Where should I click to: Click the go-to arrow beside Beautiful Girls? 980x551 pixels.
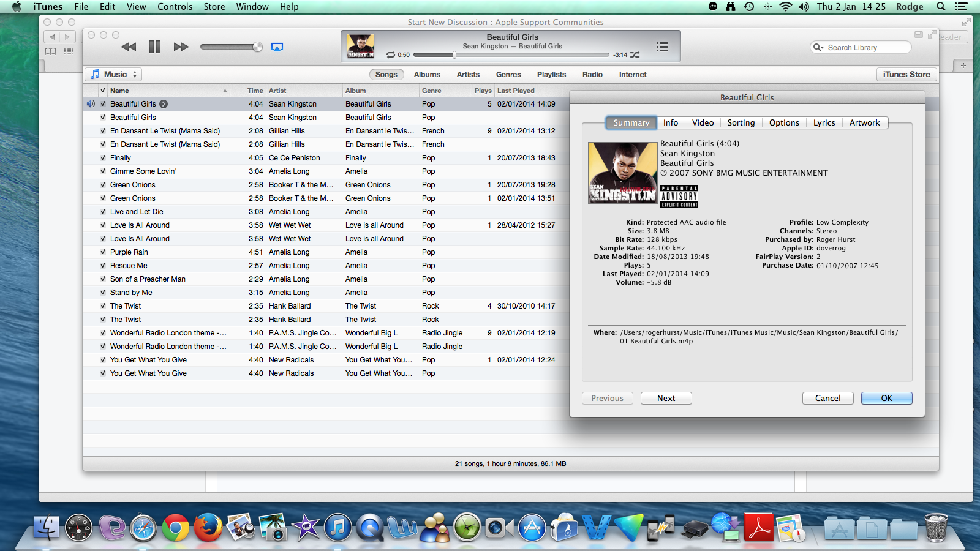(164, 104)
